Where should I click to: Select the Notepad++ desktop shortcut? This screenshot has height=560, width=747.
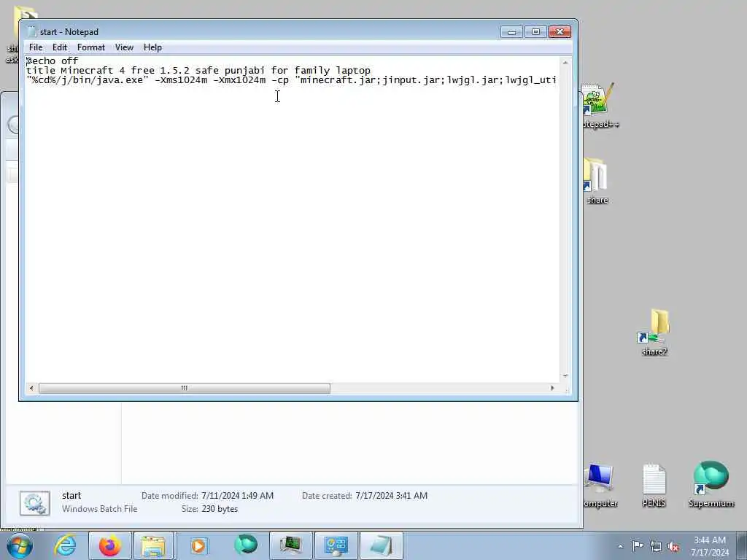pos(600,106)
